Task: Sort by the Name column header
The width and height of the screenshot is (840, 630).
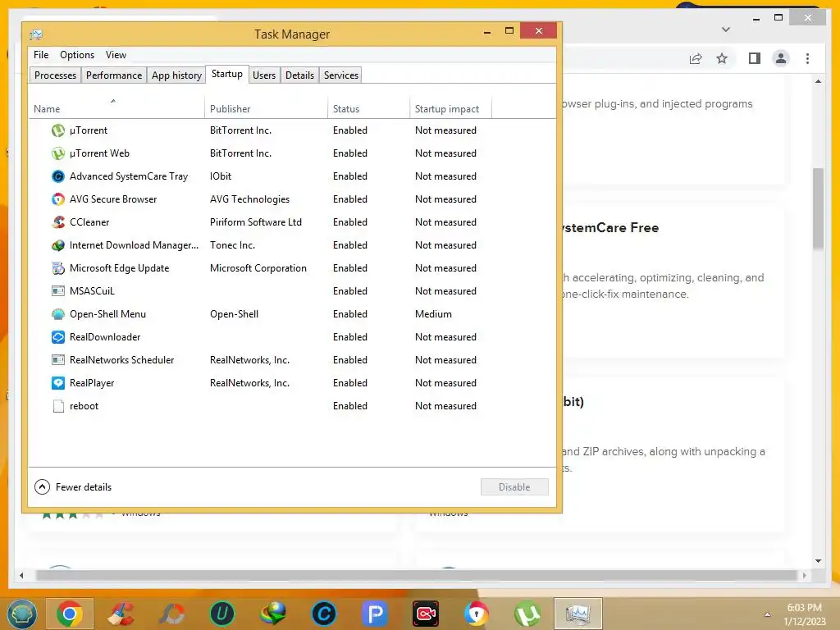Action: 116,109
